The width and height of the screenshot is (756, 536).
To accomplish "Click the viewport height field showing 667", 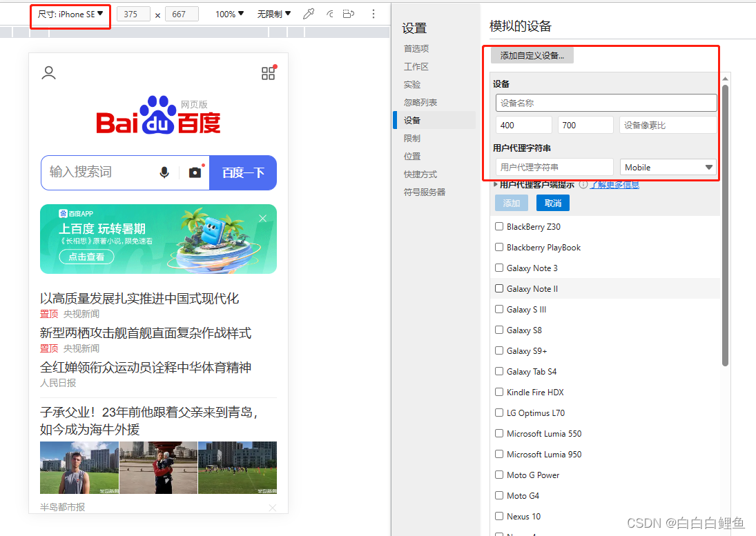I will (x=182, y=14).
